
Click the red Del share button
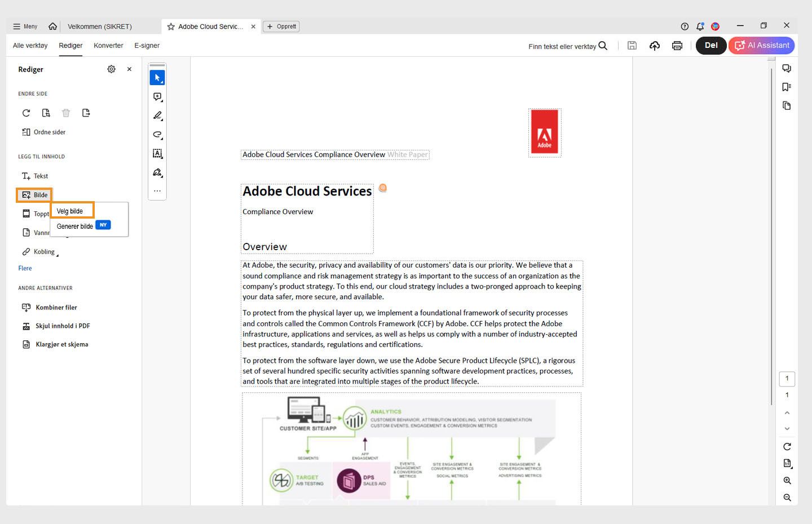point(710,46)
